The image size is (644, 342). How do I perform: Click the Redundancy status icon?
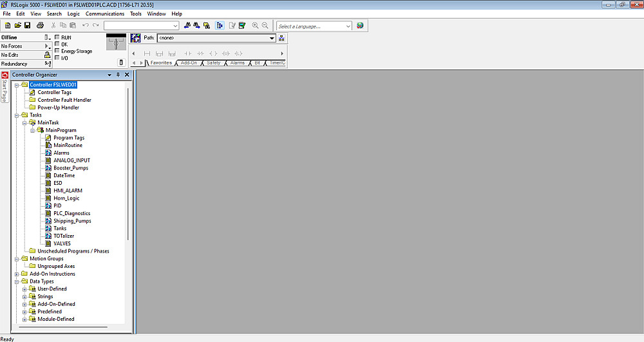click(x=48, y=64)
